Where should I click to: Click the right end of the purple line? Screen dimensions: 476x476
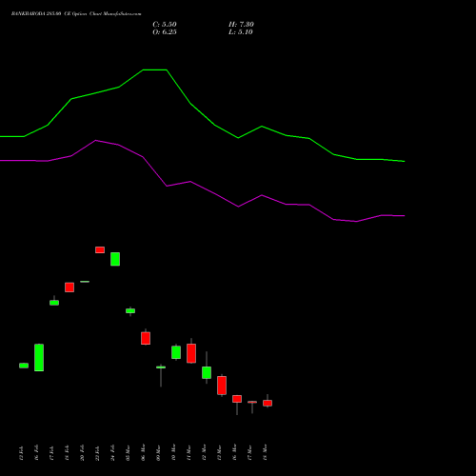click(405, 216)
